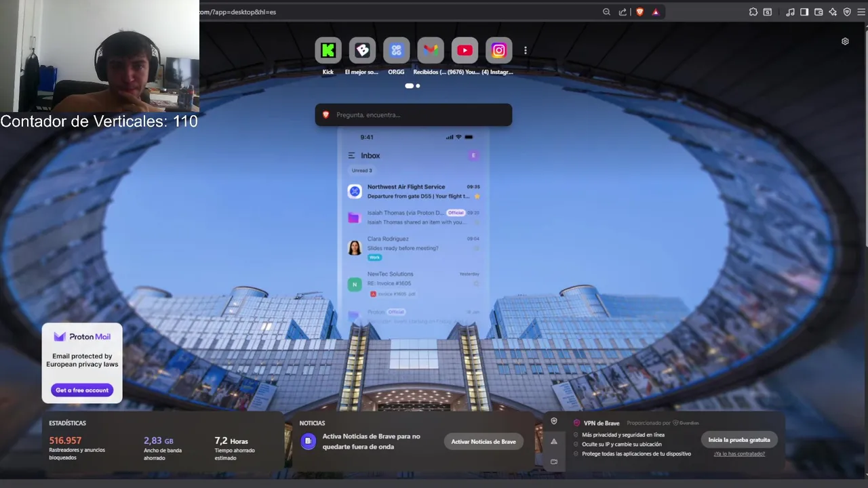The height and width of the screenshot is (488, 868).
Task: Click 'Proporcionado por Guardian' text
Action: click(x=663, y=423)
